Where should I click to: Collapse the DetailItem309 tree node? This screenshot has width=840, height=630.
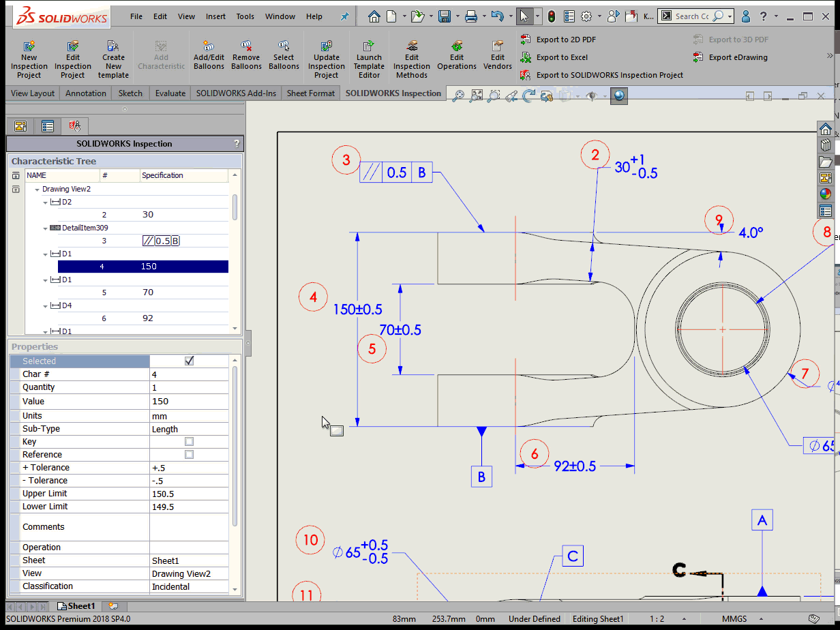click(46, 228)
